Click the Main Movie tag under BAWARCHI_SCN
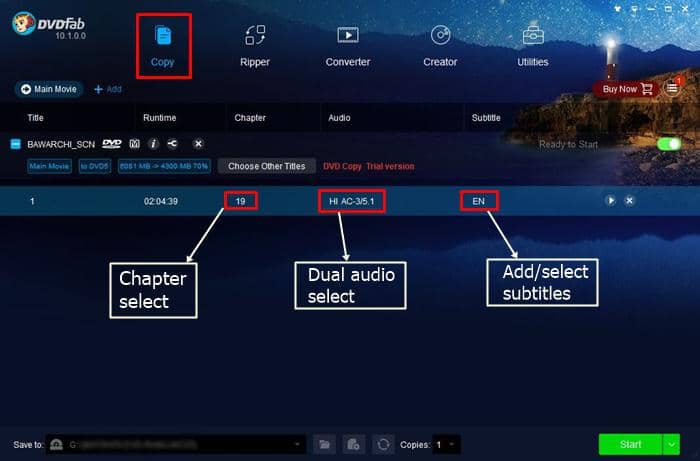The height and width of the screenshot is (461, 700). (x=49, y=166)
